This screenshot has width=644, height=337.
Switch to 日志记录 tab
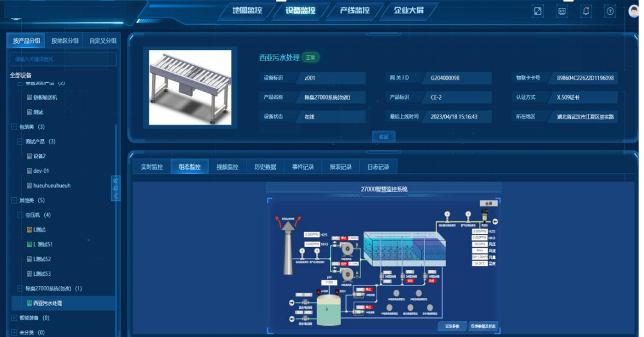[378, 167]
